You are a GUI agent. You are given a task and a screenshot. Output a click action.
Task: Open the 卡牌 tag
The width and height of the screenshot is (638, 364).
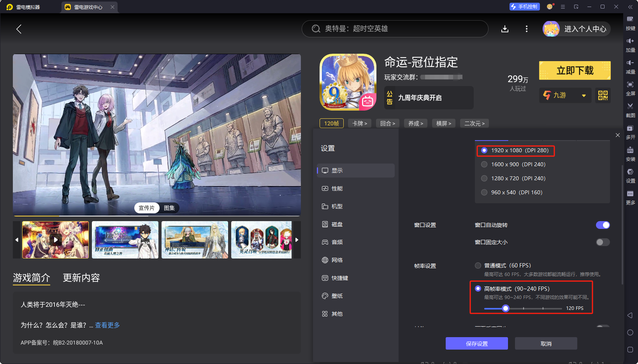(360, 123)
